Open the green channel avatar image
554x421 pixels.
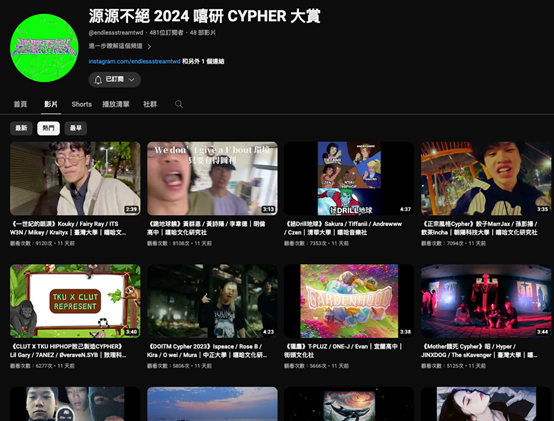[44, 48]
